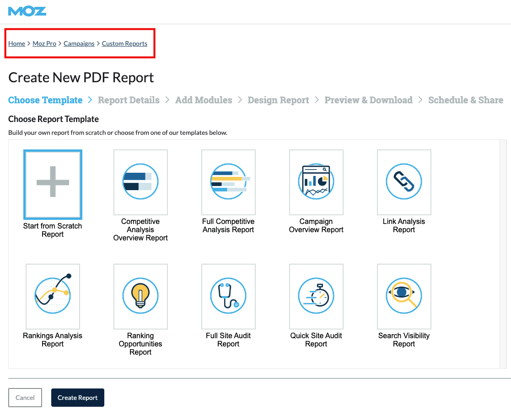Click the Cancel button

pyautogui.click(x=25, y=398)
